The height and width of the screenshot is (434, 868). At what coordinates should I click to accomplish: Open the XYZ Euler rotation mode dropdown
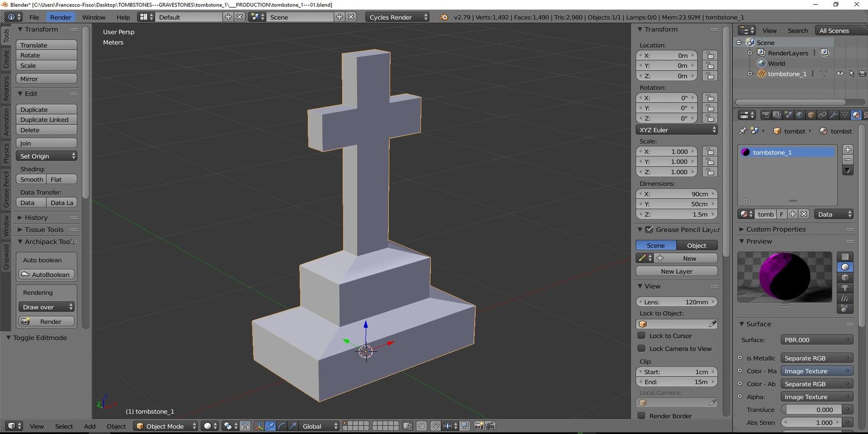click(676, 130)
